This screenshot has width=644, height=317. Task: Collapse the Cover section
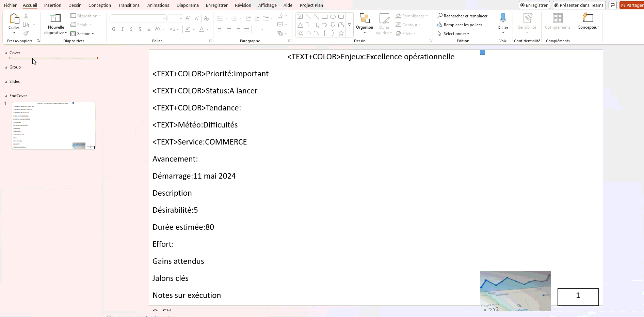[x=6, y=53]
